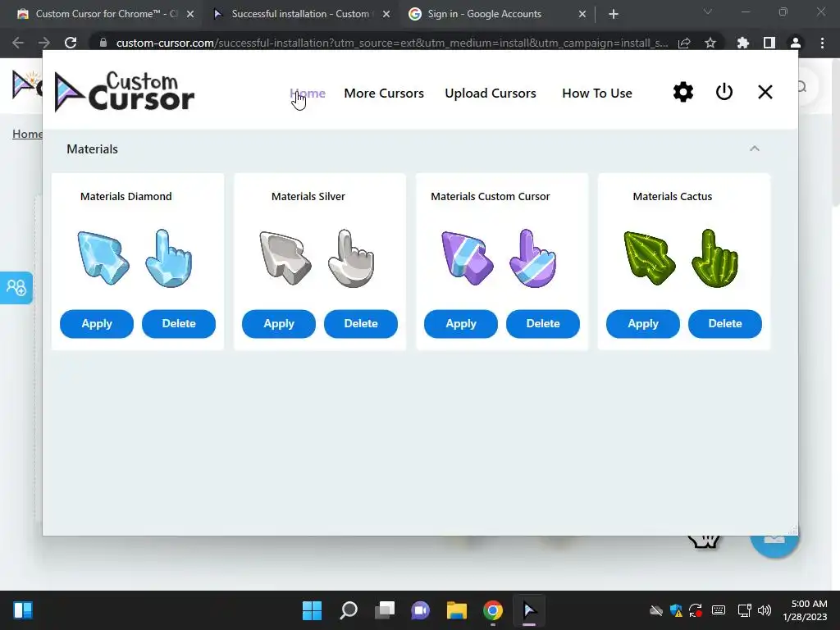Click the blue people widget on left edge
This screenshot has width=840, height=630.
16,288
